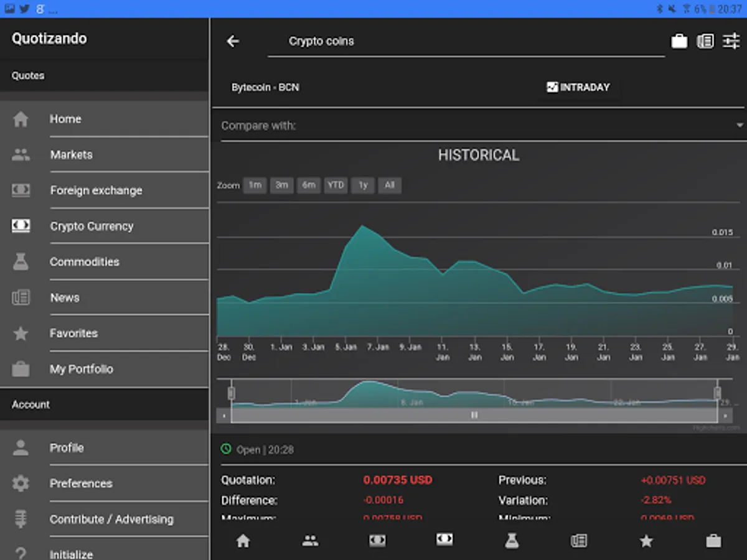Set chart zoom to 1y
Viewport: 747px width, 560px height.
coord(363,185)
